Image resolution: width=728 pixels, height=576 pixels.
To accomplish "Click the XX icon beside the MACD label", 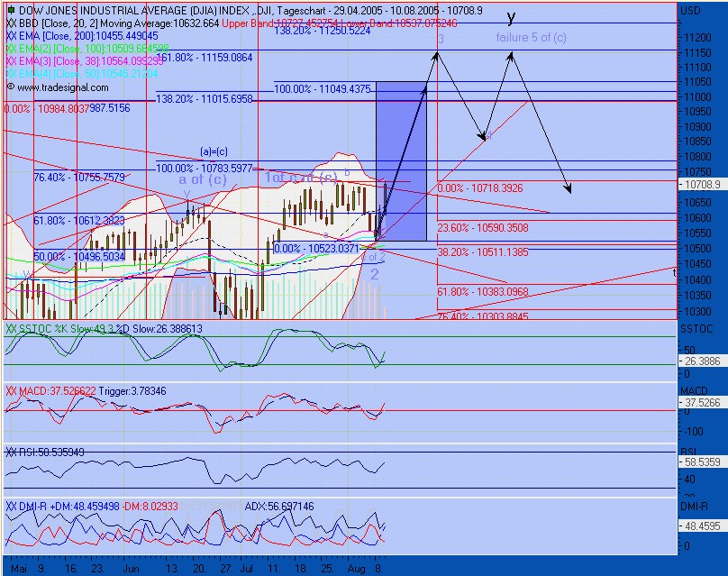I will [12, 391].
